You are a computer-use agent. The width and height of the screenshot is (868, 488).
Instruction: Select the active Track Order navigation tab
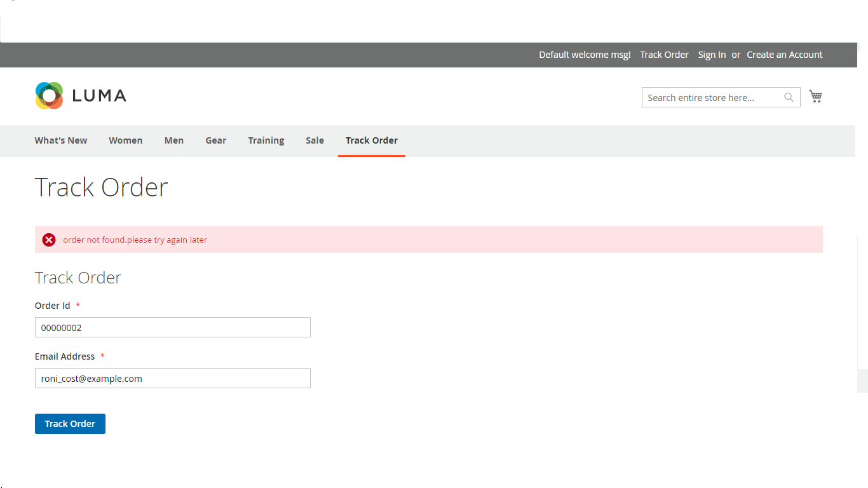click(372, 140)
